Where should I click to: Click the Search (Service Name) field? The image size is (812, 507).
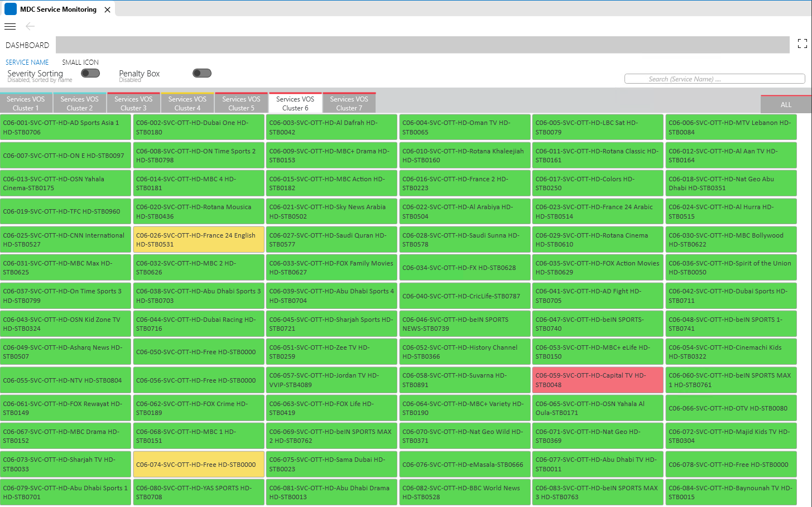point(714,79)
